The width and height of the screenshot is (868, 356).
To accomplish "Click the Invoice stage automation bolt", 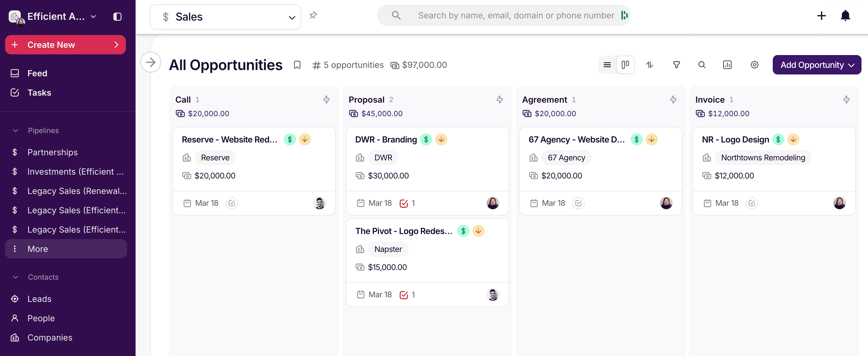I will tap(846, 99).
